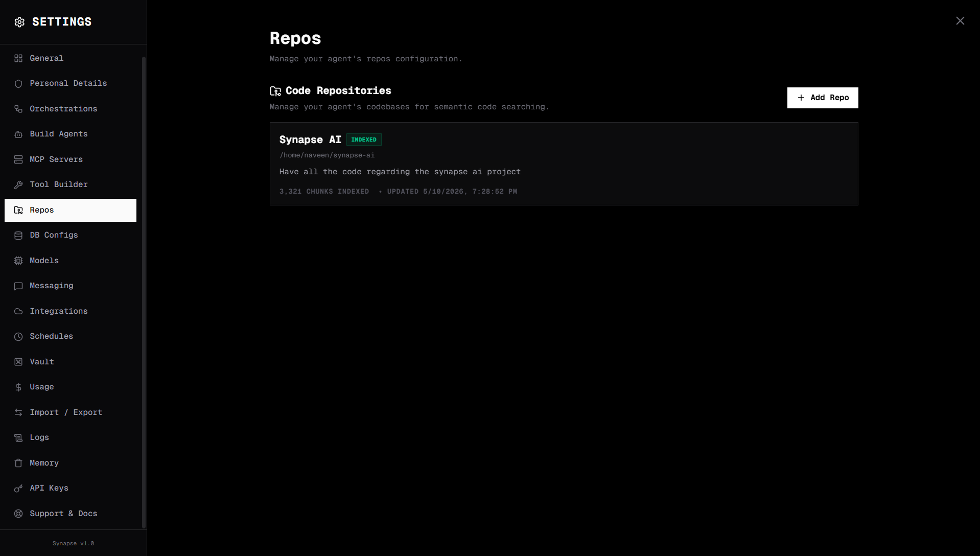Go to Personal Details section
Screen dimensions: 980x556
(71, 83)
